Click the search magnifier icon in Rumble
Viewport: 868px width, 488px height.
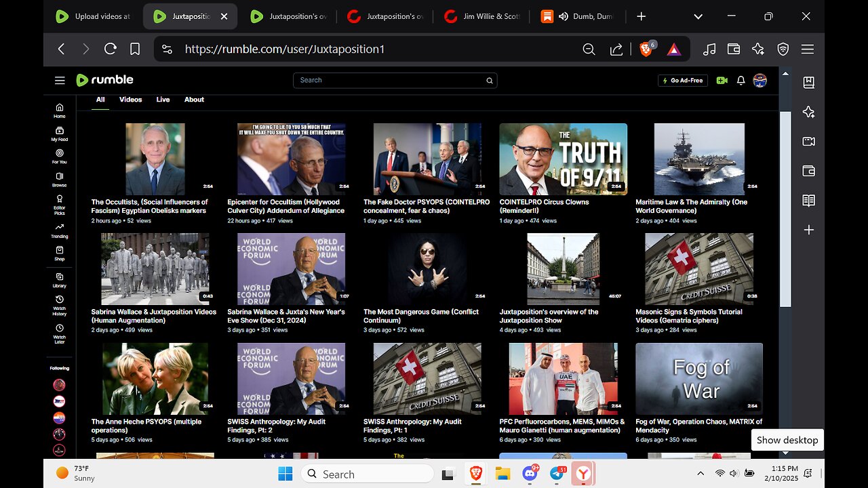tap(489, 81)
